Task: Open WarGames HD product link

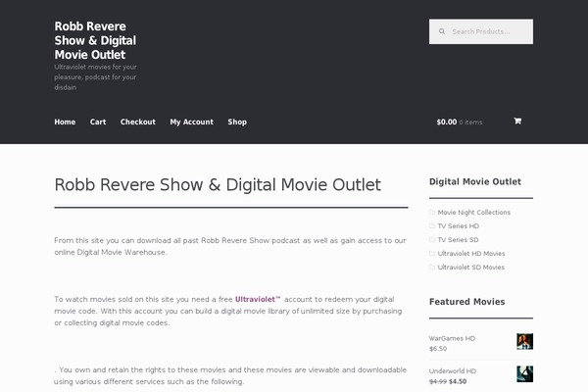Action: click(x=452, y=338)
